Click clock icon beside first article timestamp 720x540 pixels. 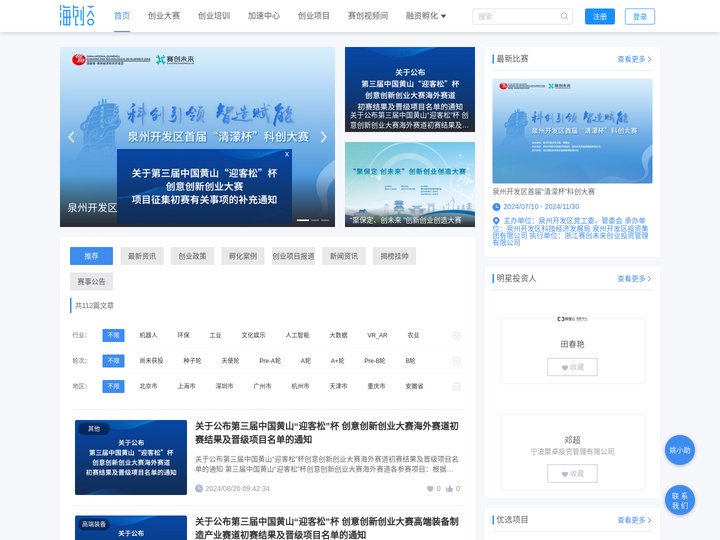point(199,489)
